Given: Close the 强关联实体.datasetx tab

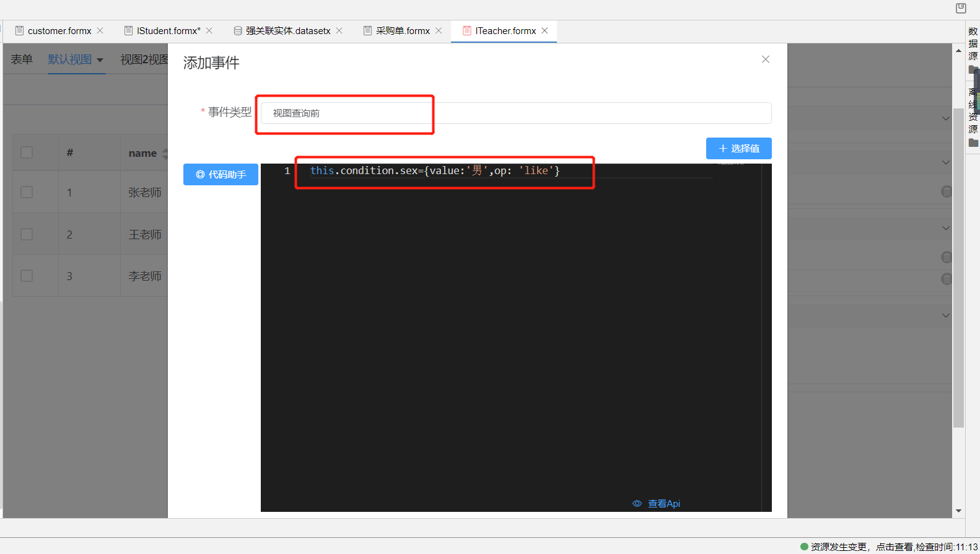Looking at the screenshot, I should coord(339,31).
